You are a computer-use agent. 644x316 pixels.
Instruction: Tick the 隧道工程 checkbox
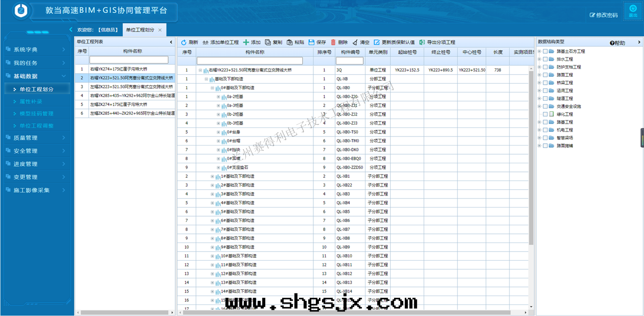tap(545, 98)
